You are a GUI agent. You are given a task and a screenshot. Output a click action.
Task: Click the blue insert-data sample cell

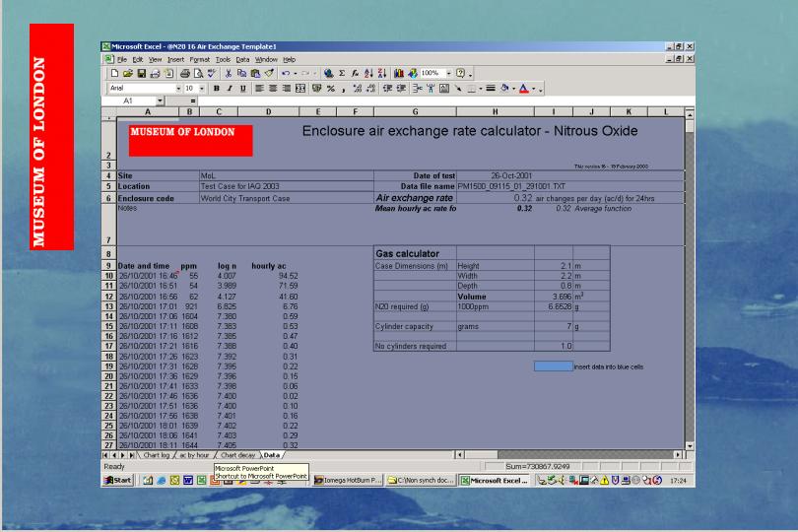point(554,366)
